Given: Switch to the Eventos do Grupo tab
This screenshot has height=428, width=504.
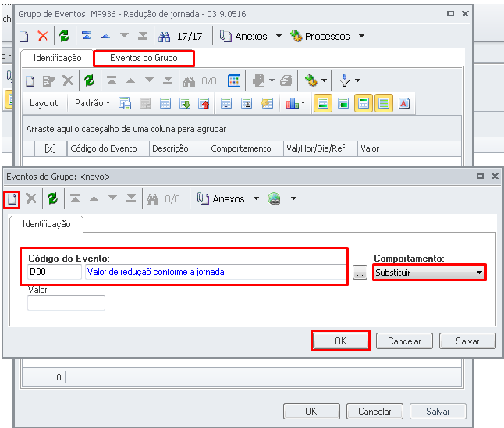Looking at the screenshot, I should tap(144, 58).
